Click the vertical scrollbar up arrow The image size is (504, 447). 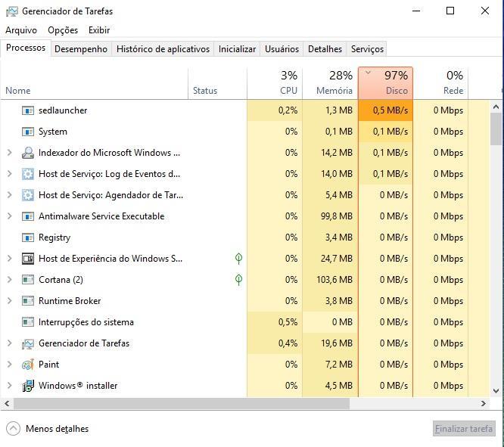(496, 107)
